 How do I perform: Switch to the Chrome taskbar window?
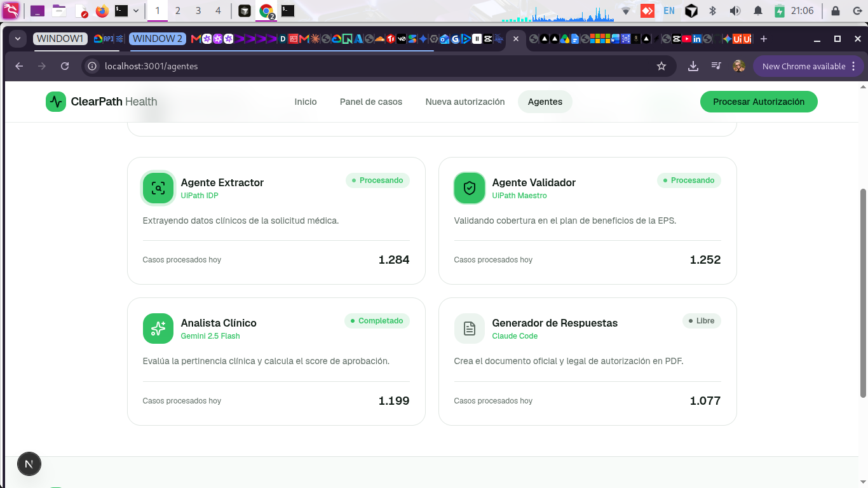266,11
